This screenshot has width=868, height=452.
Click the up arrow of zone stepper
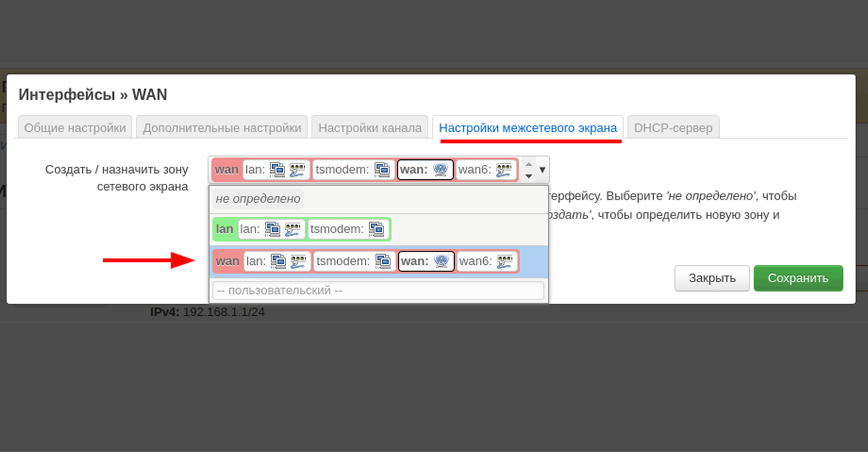[x=528, y=164]
